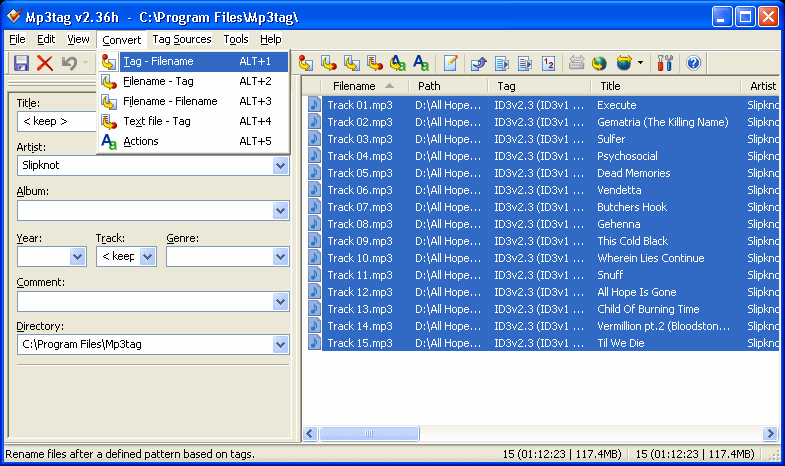Select the row titled All Hope Is Gone

[x=543, y=292]
